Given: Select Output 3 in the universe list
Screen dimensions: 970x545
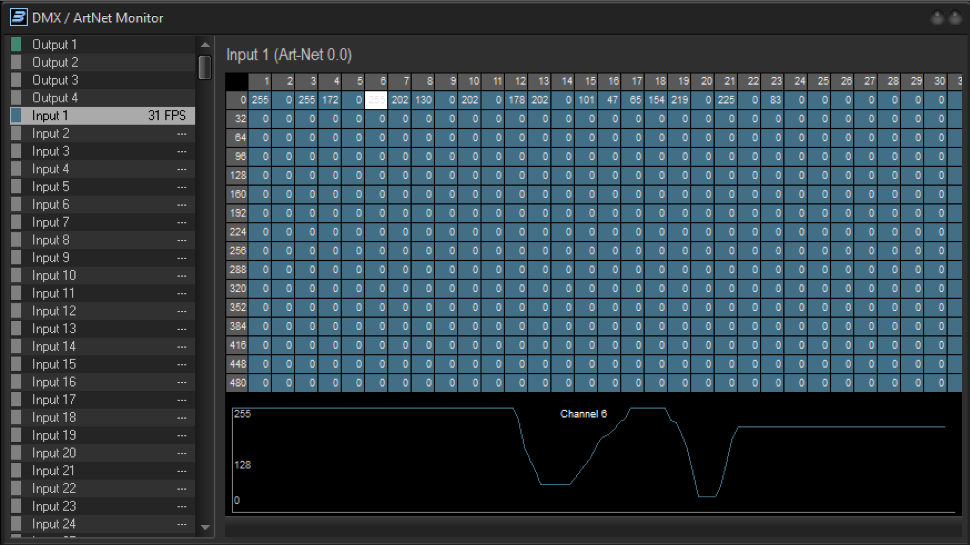Looking at the screenshot, I should [x=103, y=80].
